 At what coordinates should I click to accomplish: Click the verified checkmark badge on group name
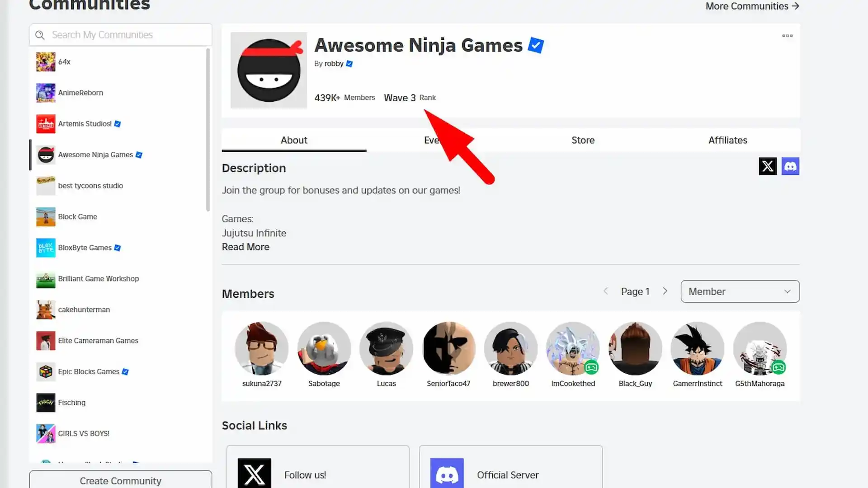pyautogui.click(x=537, y=45)
